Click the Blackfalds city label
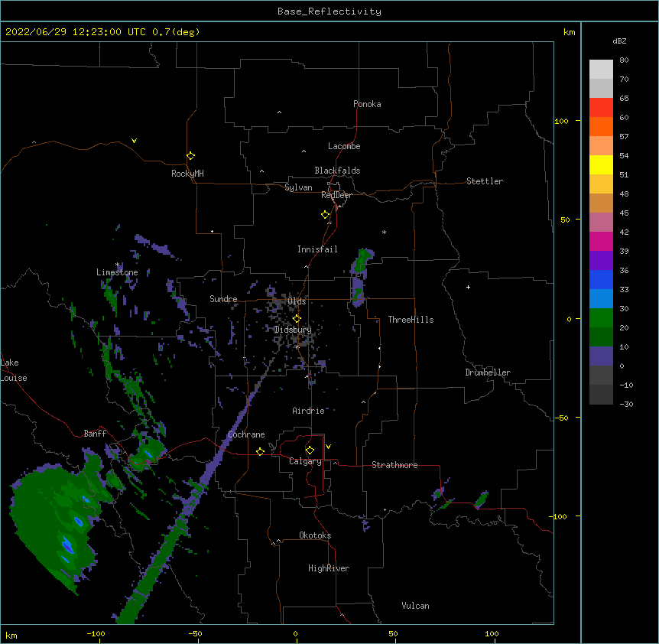 click(337, 171)
